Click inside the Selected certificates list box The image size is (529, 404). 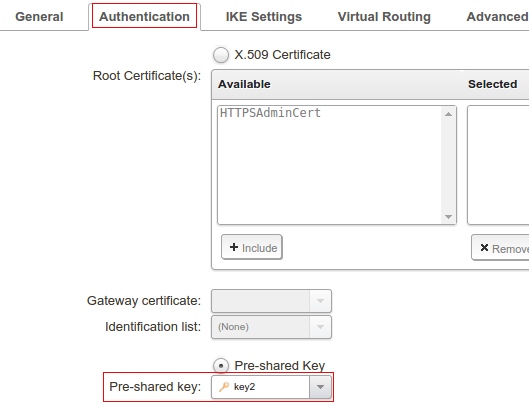point(498,165)
